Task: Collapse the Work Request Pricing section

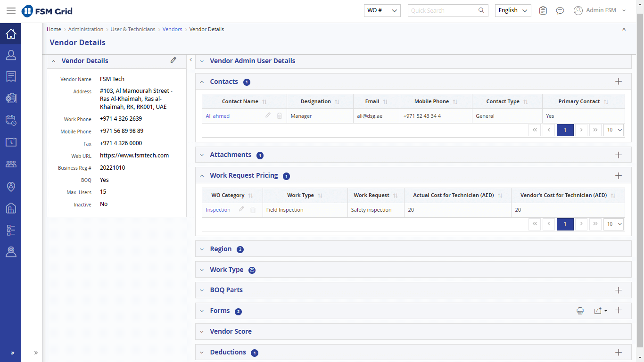Action: pos(202,175)
